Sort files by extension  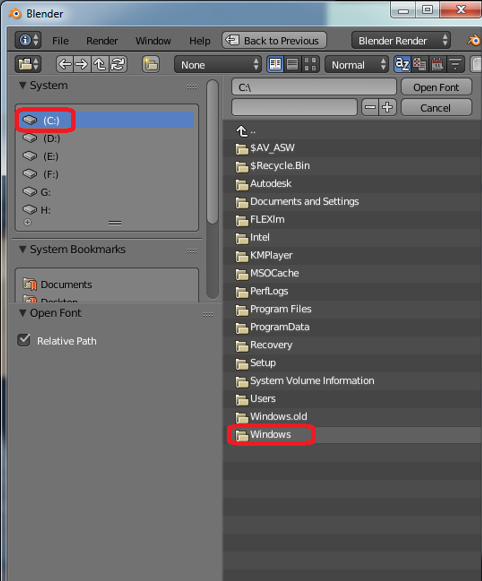[x=420, y=64]
